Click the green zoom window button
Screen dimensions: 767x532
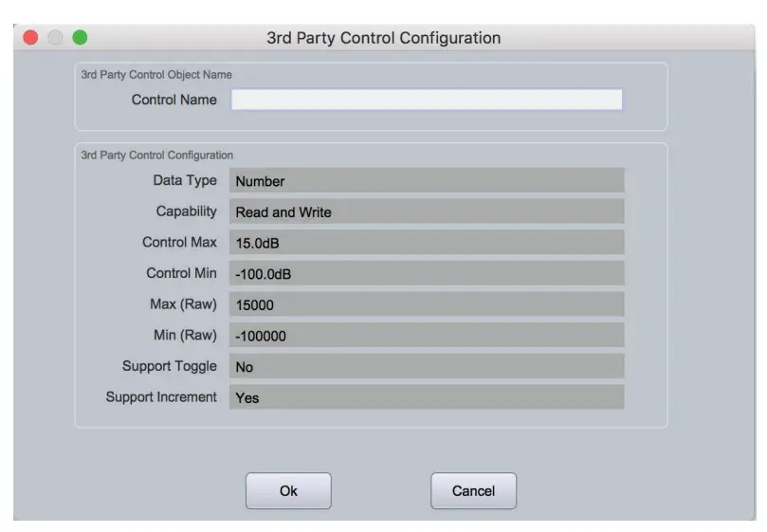80,38
